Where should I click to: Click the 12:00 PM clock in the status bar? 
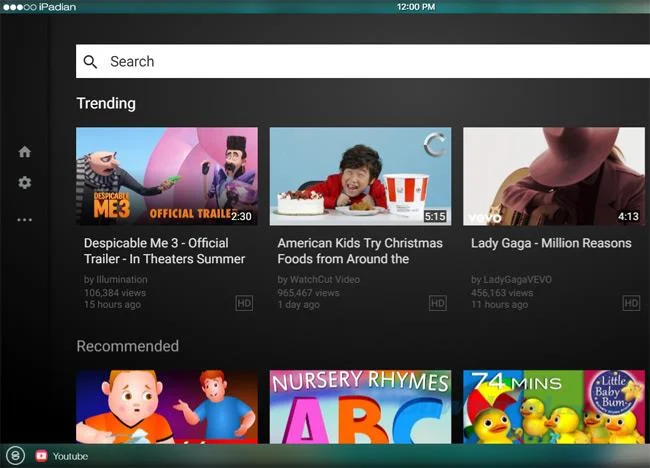point(416,7)
